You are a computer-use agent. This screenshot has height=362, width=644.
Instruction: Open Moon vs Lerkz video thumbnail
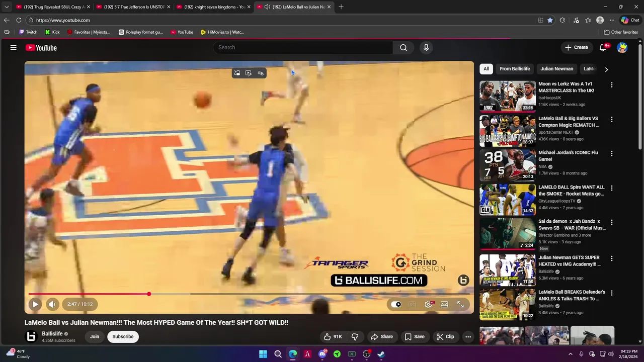pyautogui.click(x=507, y=96)
